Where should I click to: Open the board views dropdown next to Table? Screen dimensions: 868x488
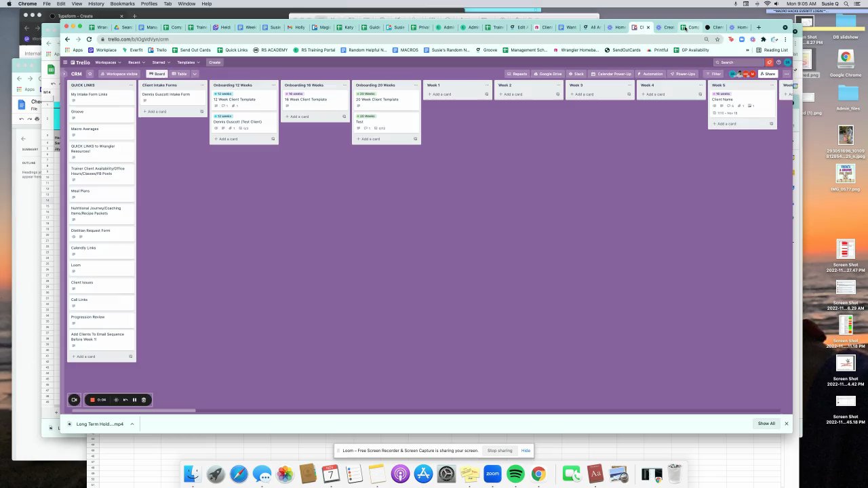[195, 74]
